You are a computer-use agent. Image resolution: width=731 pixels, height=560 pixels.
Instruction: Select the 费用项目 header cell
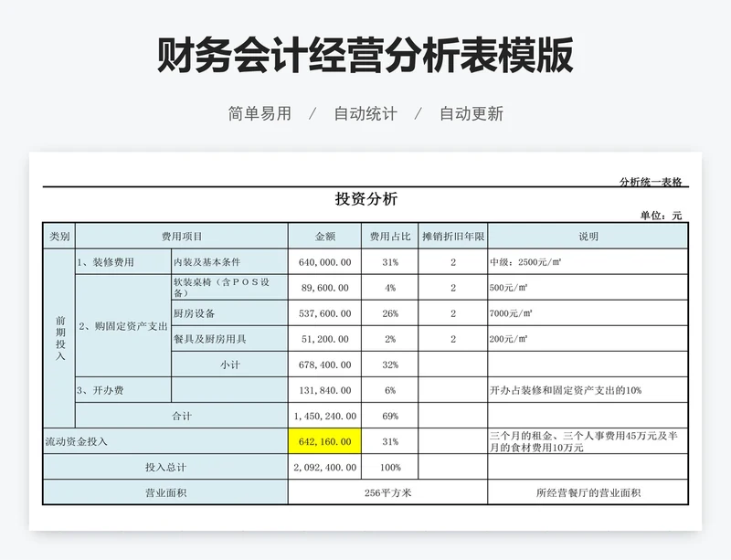tap(182, 236)
